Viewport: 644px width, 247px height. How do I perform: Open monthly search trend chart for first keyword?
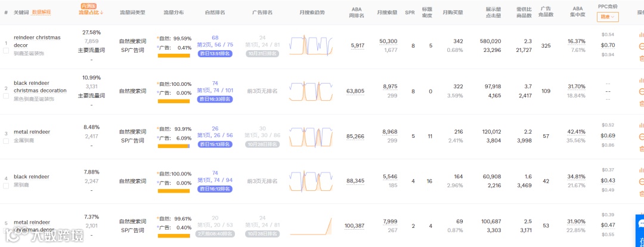[311, 46]
